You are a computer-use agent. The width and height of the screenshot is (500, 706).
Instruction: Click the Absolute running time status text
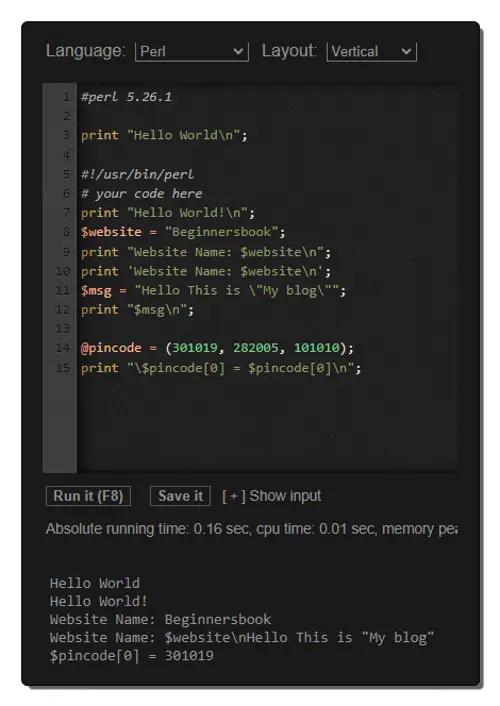pyautogui.click(x=251, y=529)
